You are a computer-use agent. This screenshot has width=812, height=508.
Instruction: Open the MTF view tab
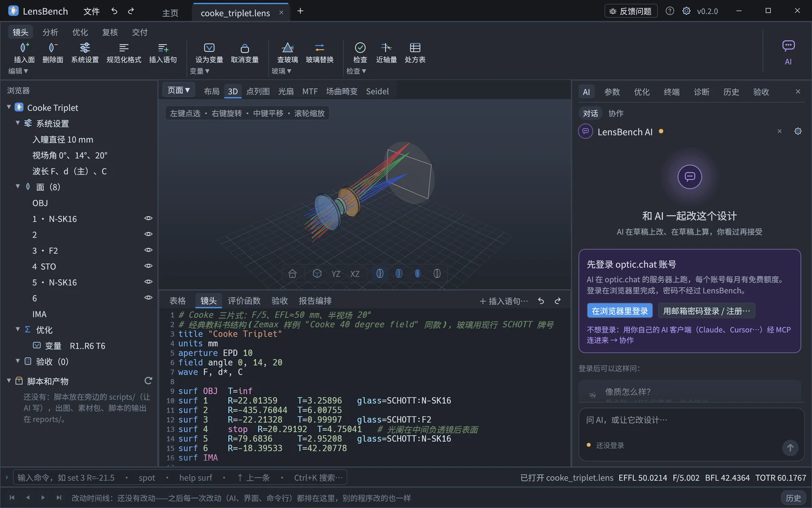pos(310,91)
